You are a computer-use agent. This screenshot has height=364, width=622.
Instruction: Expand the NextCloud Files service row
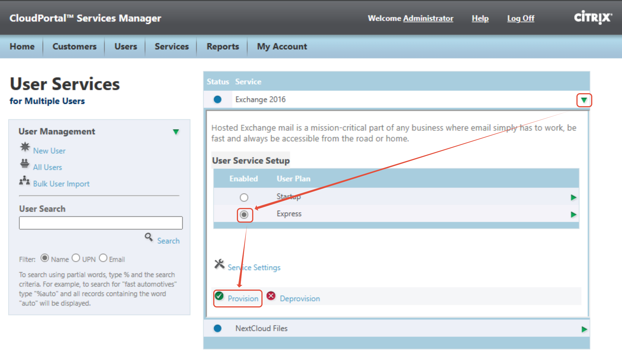point(584,329)
